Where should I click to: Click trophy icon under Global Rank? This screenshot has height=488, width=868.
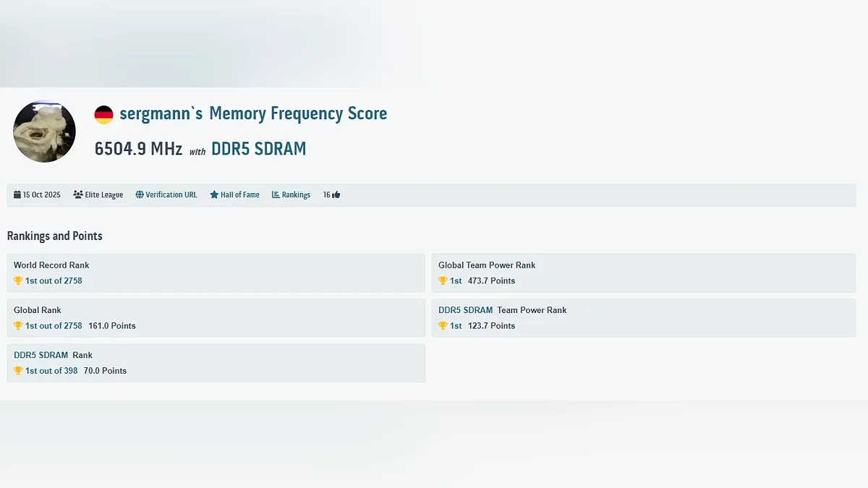[18, 325]
